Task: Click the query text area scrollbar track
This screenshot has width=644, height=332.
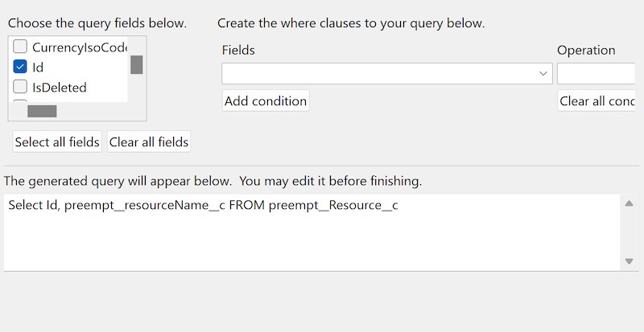Action: [629, 233]
